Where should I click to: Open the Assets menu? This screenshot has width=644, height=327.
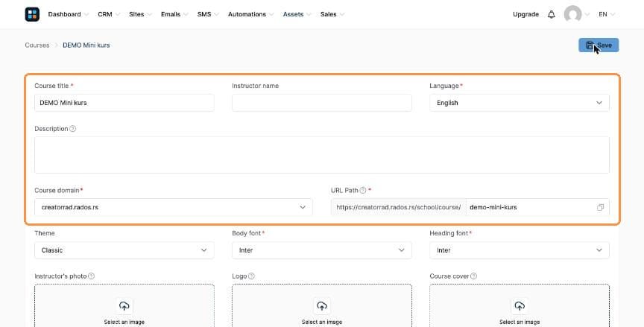coord(297,14)
